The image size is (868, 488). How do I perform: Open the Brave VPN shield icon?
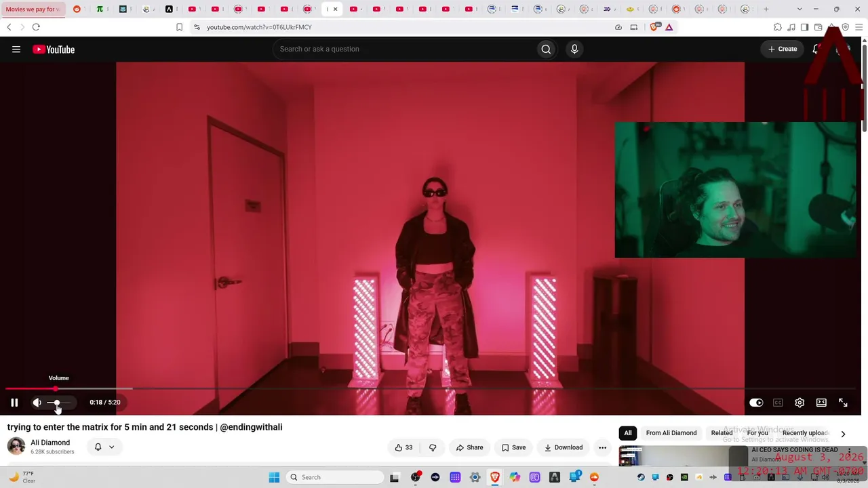(x=844, y=27)
